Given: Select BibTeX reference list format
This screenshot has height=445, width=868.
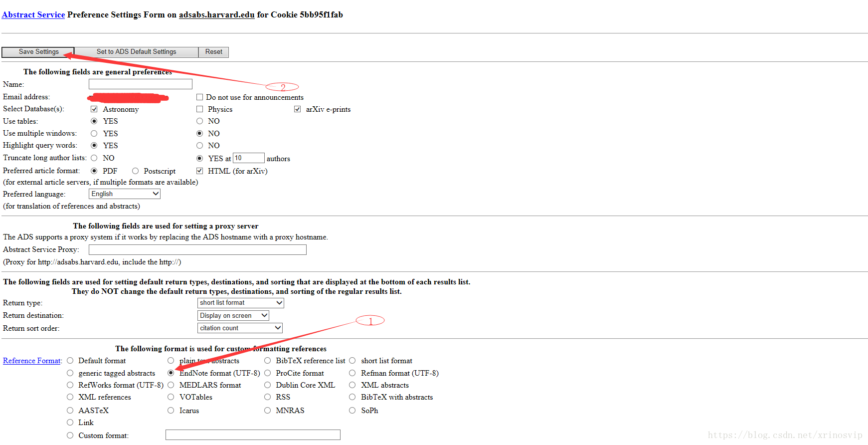Looking at the screenshot, I should (267, 361).
